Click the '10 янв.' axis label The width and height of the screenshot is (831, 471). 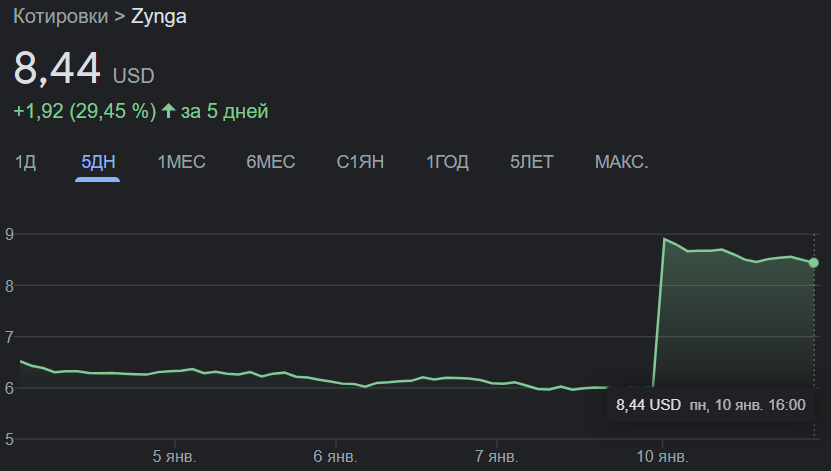[662, 457]
